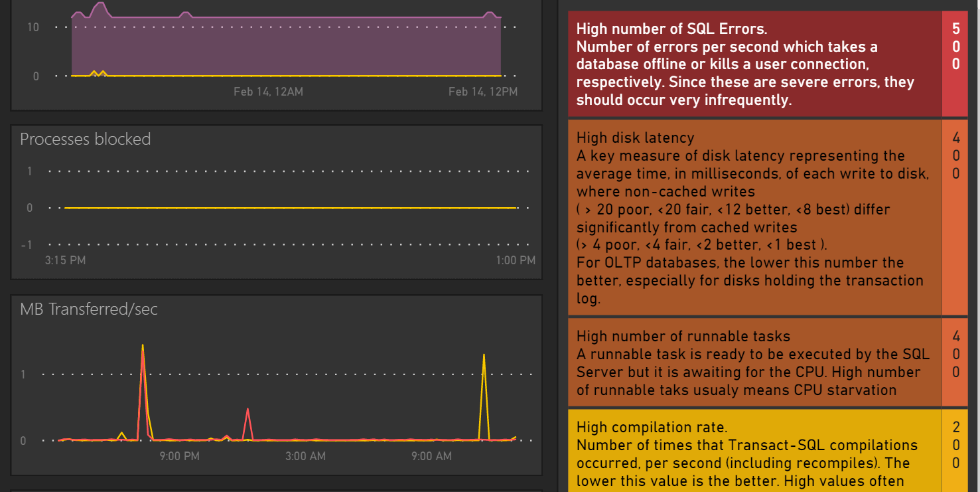Click the Processes blocked chart title
The height and width of the screenshot is (492, 980).
[x=86, y=139]
